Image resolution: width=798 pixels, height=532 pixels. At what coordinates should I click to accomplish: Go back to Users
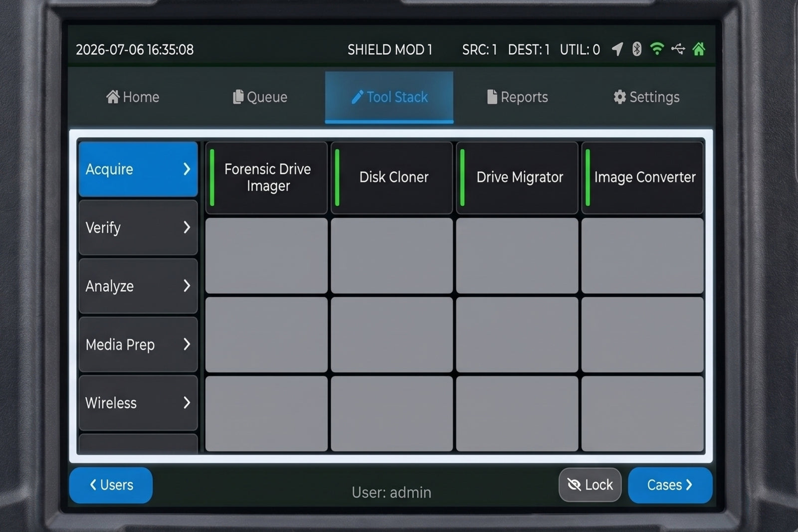(x=111, y=485)
